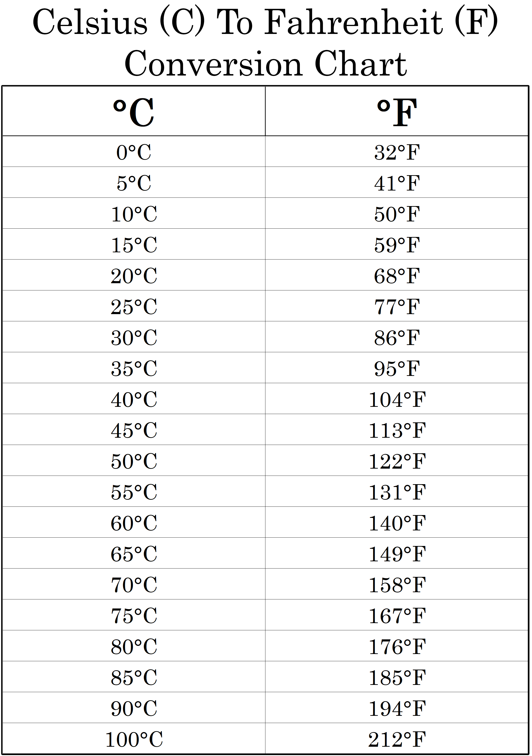Select the 149°F cell
This screenshot has height=756, width=532.
tap(397, 554)
